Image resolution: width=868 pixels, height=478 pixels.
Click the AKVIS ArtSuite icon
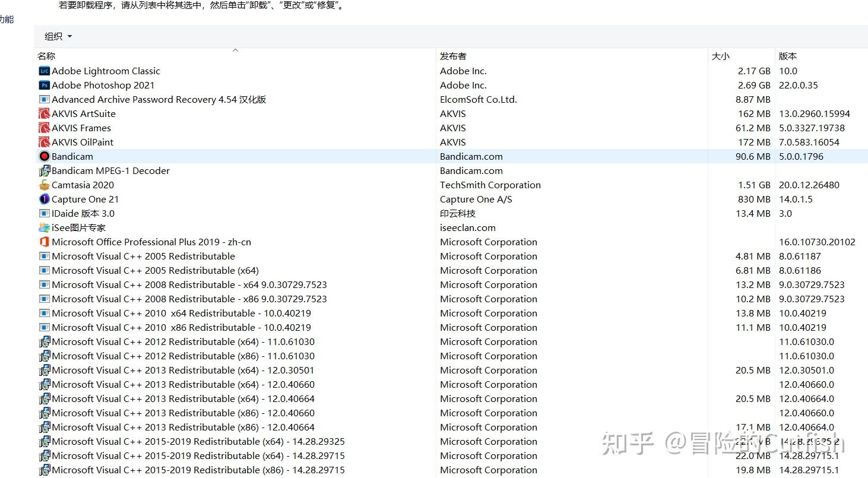click(x=44, y=113)
